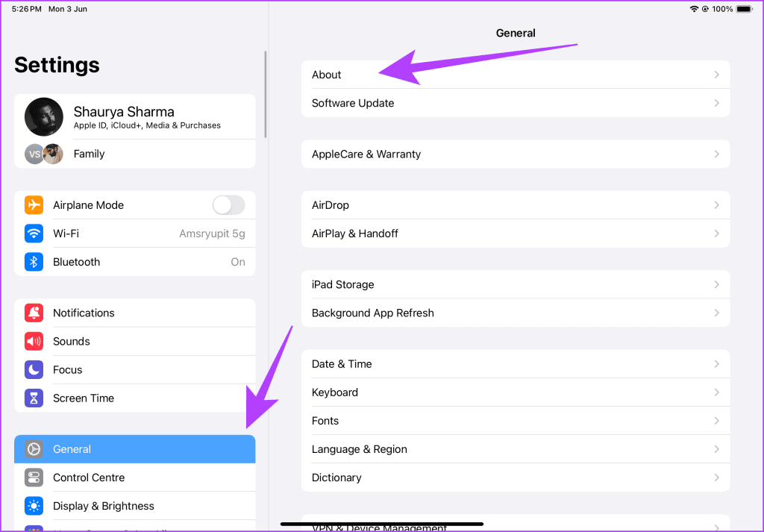
Task: Open Software Update
Action: [x=515, y=103]
